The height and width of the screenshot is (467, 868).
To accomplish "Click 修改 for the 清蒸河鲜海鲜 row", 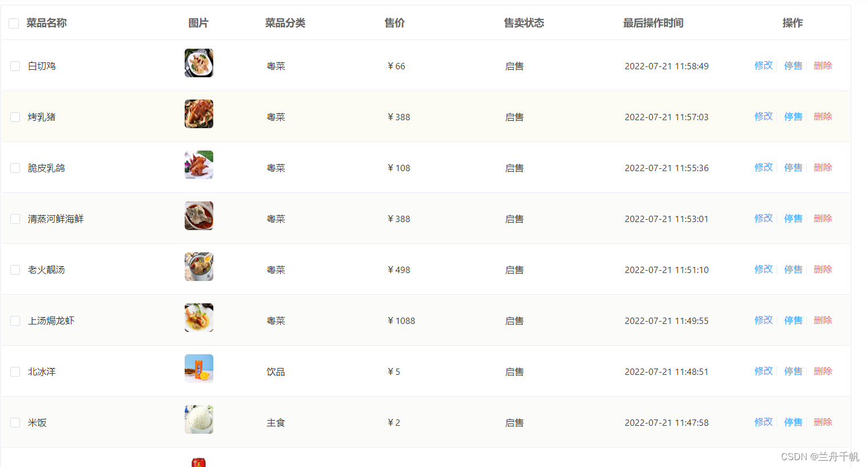I will [x=763, y=218].
